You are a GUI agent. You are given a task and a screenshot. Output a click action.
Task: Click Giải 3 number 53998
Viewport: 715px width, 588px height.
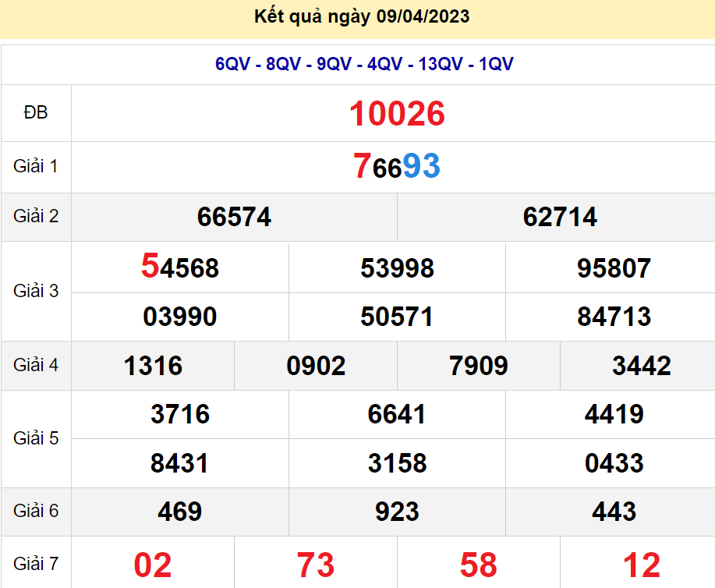397,268
